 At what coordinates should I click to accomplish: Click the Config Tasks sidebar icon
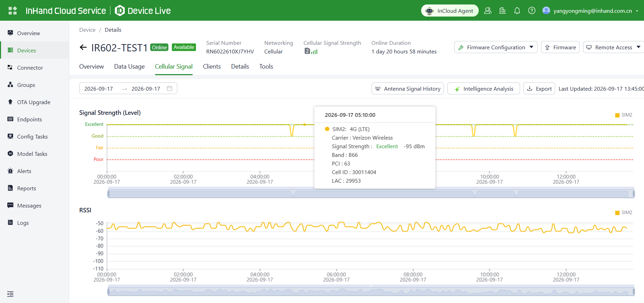tap(10, 137)
